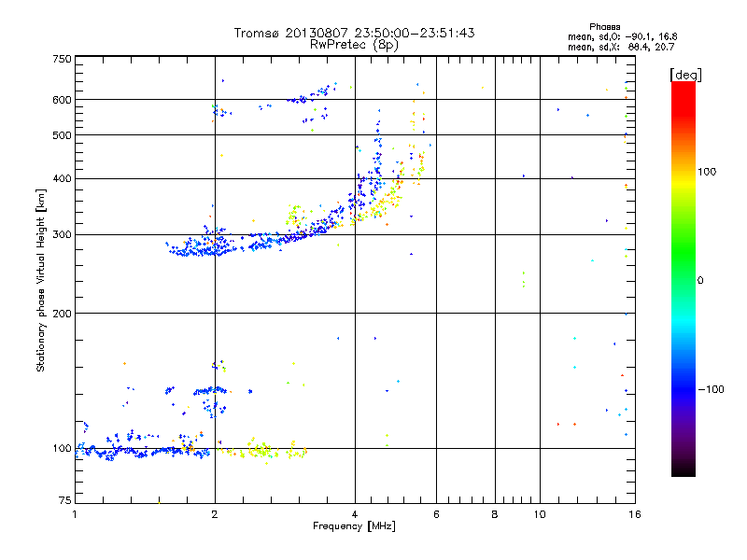Click y-axis tick label '600'
The image size is (747, 560).
tap(62, 100)
